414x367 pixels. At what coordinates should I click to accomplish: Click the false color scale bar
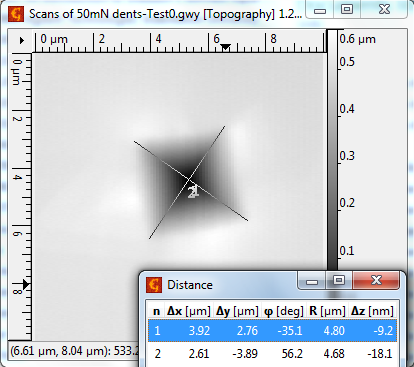pos(332,150)
